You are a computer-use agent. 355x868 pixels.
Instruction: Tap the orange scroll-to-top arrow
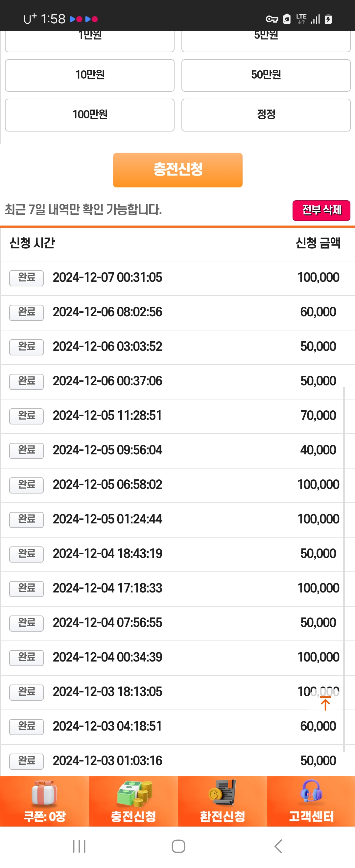pos(325,703)
